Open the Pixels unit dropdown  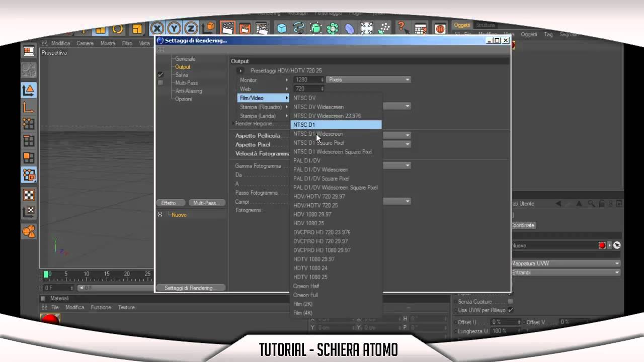pyautogui.click(x=369, y=79)
